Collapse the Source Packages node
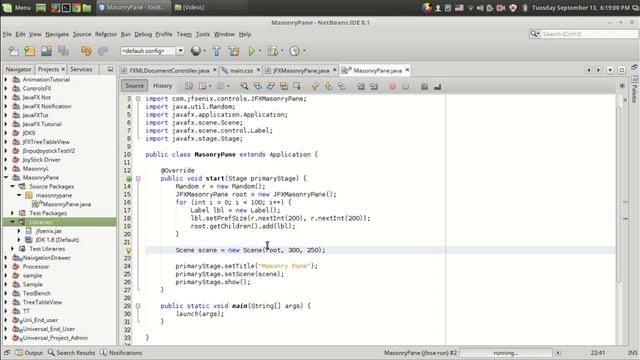This screenshot has width=640, height=360. coord(12,187)
